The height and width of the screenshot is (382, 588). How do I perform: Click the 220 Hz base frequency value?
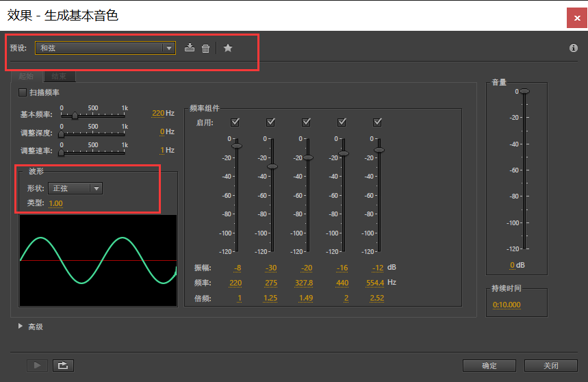pos(158,113)
